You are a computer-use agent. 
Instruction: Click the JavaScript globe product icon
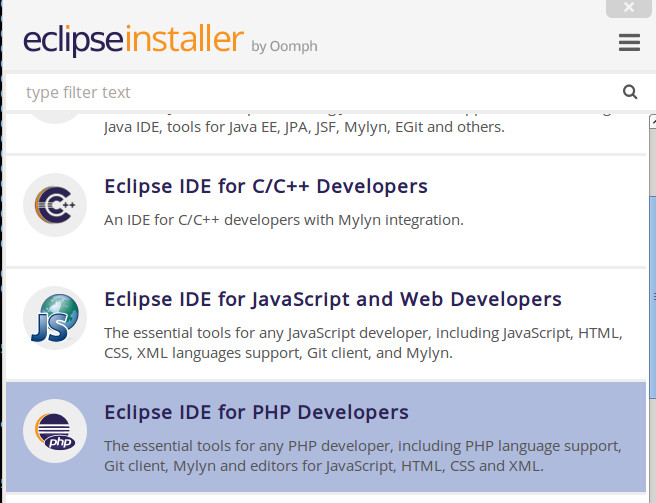55,318
